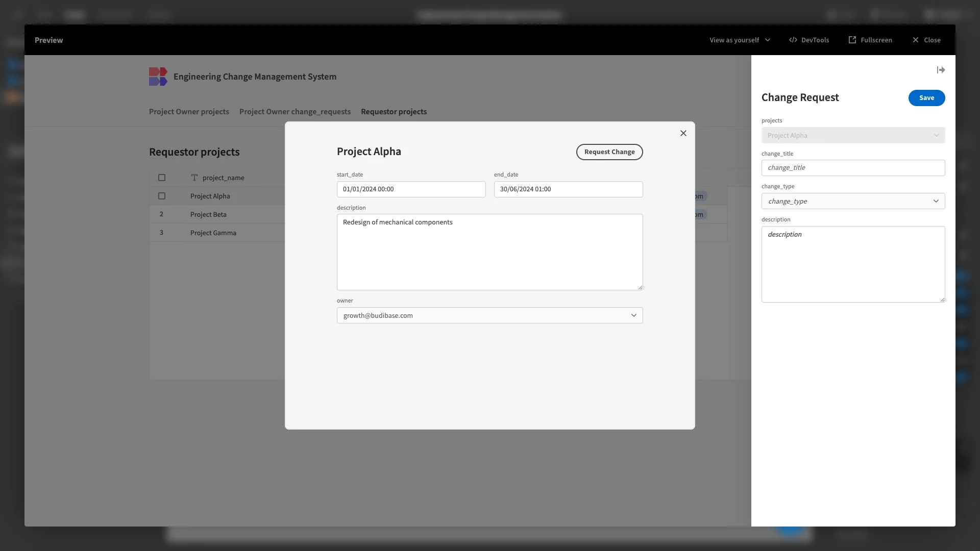
Task: Edit the end_date field
Action: pyautogui.click(x=568, y=189)
